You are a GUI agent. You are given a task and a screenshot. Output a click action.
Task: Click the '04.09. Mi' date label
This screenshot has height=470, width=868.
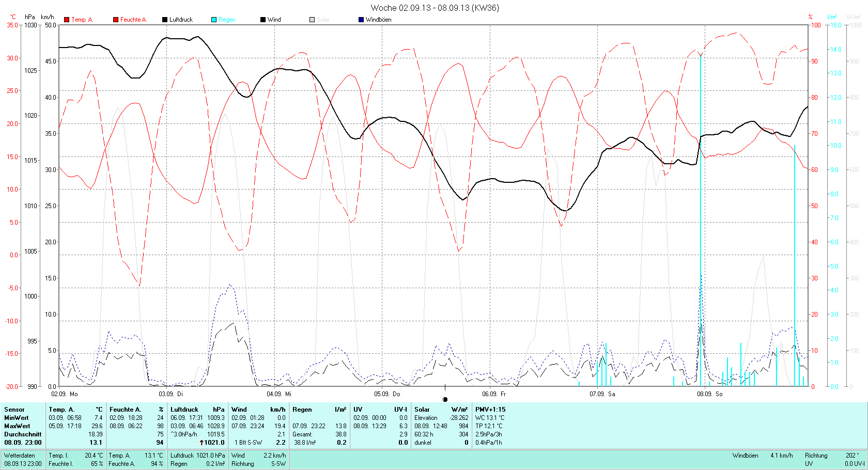[x=279, y=394]
